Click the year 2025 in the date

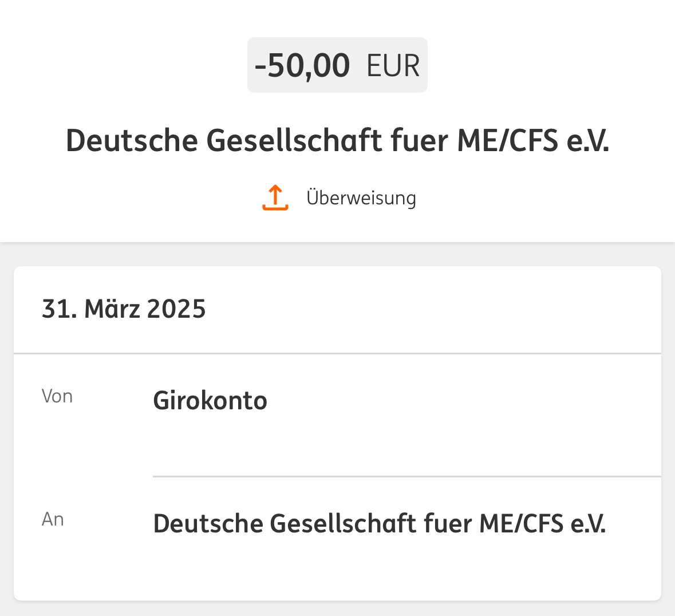click(176, 309)
